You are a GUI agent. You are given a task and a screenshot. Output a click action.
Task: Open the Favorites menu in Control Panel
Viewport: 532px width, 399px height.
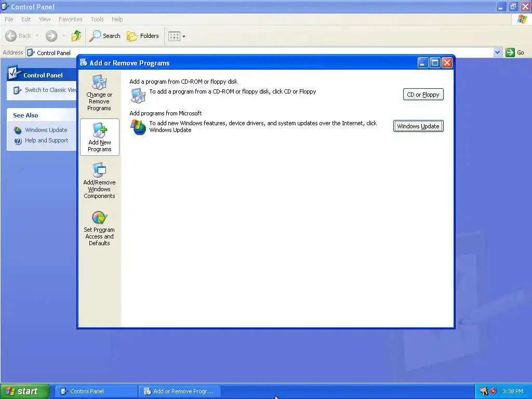click(70, 19)
